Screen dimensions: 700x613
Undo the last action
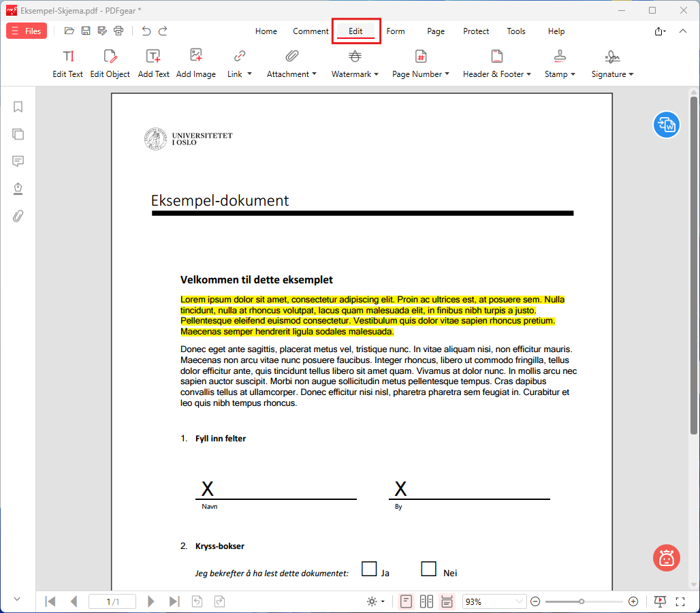point(146,31)
